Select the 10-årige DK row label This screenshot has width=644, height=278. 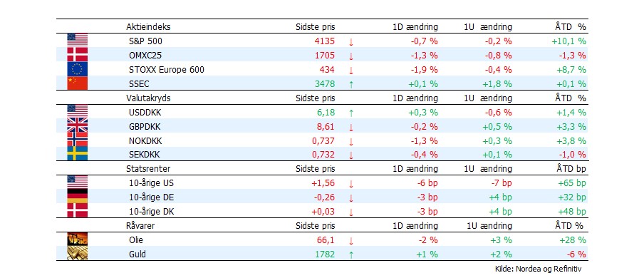pyautogui.click(x=151, y=212)
